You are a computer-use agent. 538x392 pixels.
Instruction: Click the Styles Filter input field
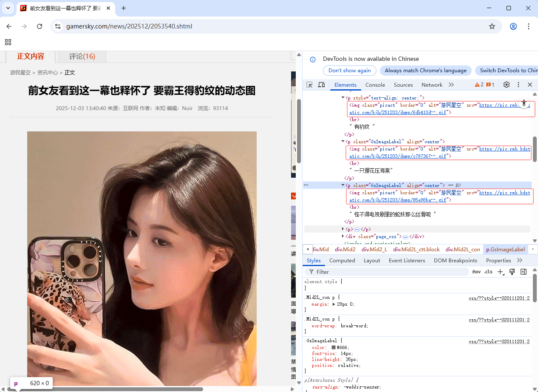[382, 272]
